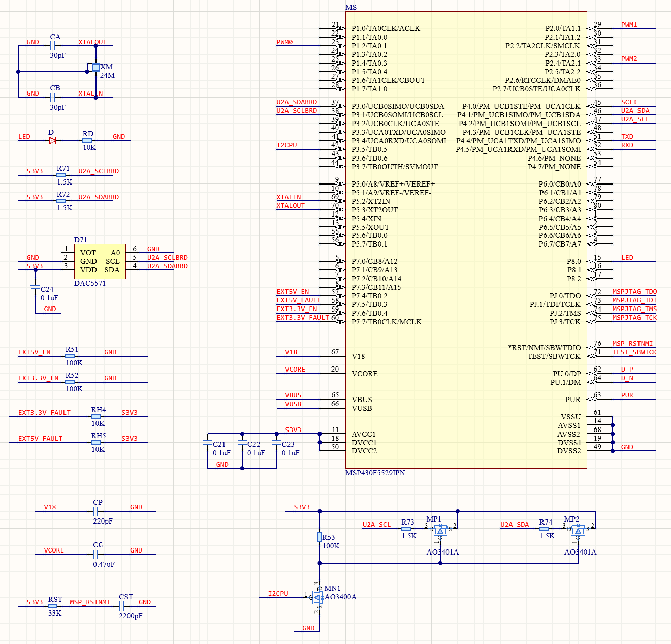Click the PWM0 net label
The height and width of the screenshot is (644, 671).
pyautogui.click(x=284, y=42)
